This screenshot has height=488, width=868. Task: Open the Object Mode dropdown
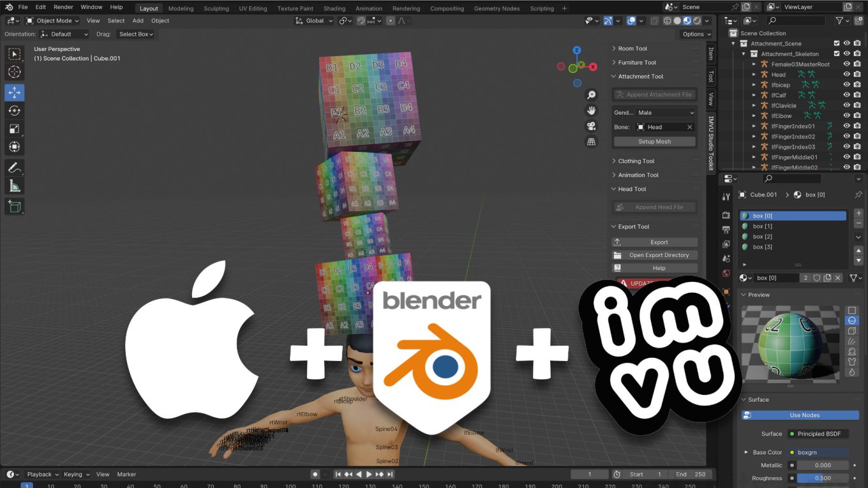[x=54, y=20]
